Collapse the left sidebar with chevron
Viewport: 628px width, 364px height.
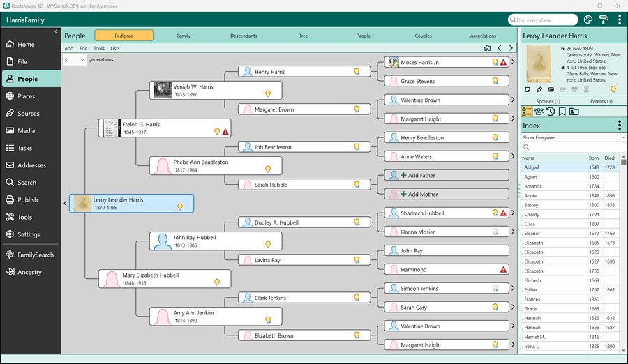point(56,31)
